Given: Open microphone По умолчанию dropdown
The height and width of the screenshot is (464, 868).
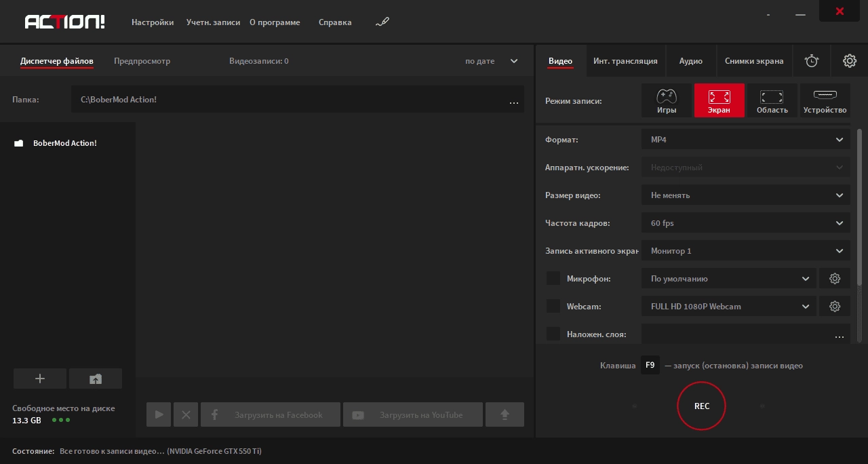Looking at the screenshot, I should 729,279.
